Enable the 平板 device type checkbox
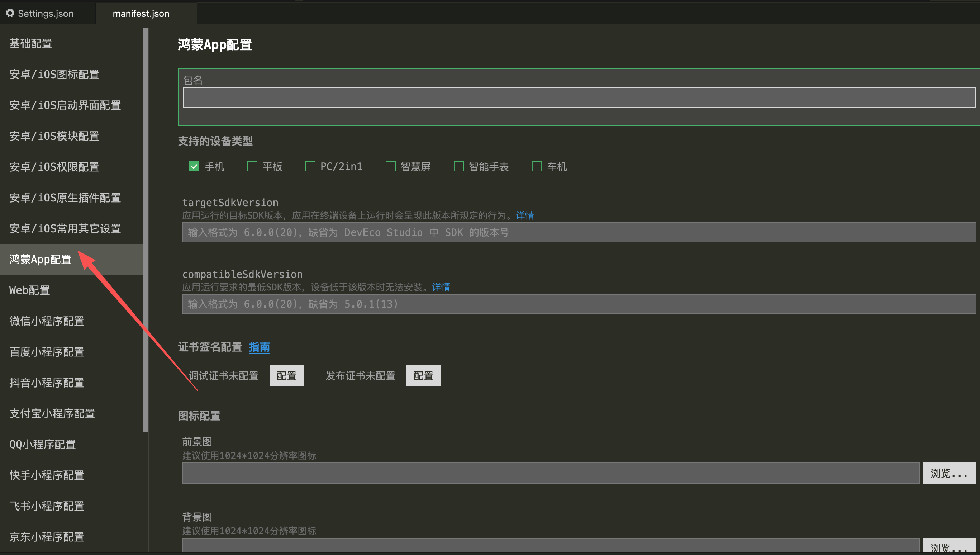This screenshot has height=555, width=980. pyautogui.click(x=252, y=167)
